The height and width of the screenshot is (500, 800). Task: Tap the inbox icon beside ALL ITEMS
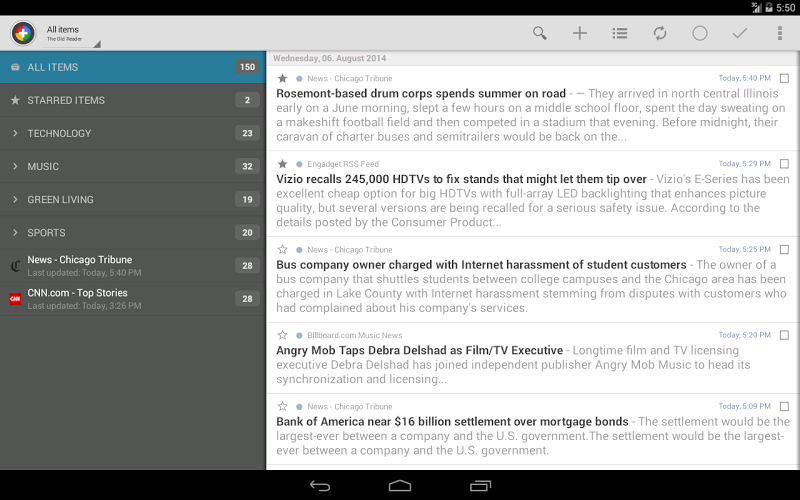point(15,67)
